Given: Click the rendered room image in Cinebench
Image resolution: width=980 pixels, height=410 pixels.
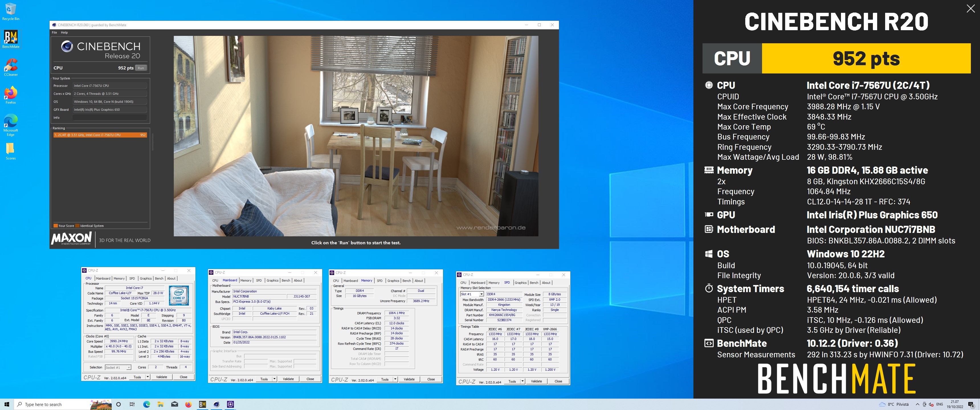Looking at the screenshot, I should pos(356,136).
